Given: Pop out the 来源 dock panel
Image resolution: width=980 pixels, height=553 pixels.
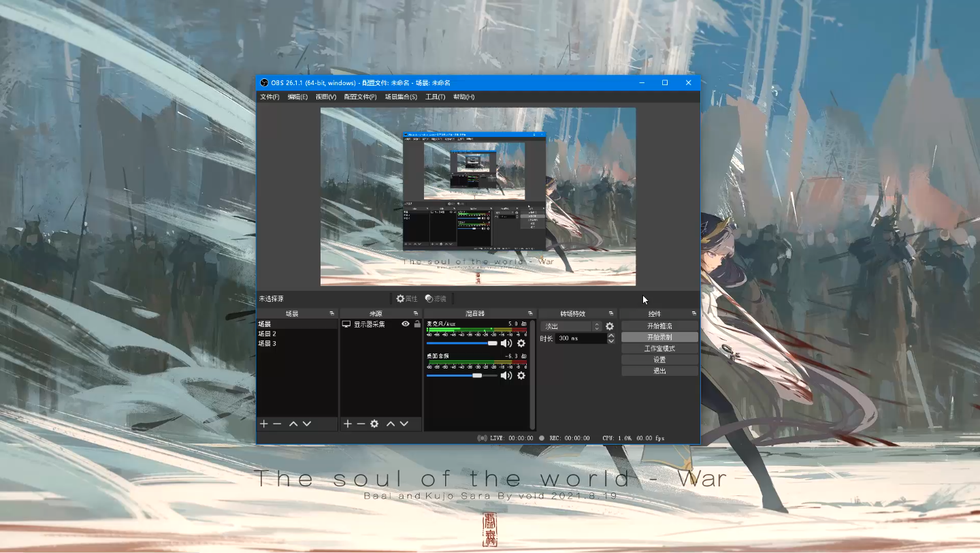Looking at the screenshot, I should tap(416, 313).
